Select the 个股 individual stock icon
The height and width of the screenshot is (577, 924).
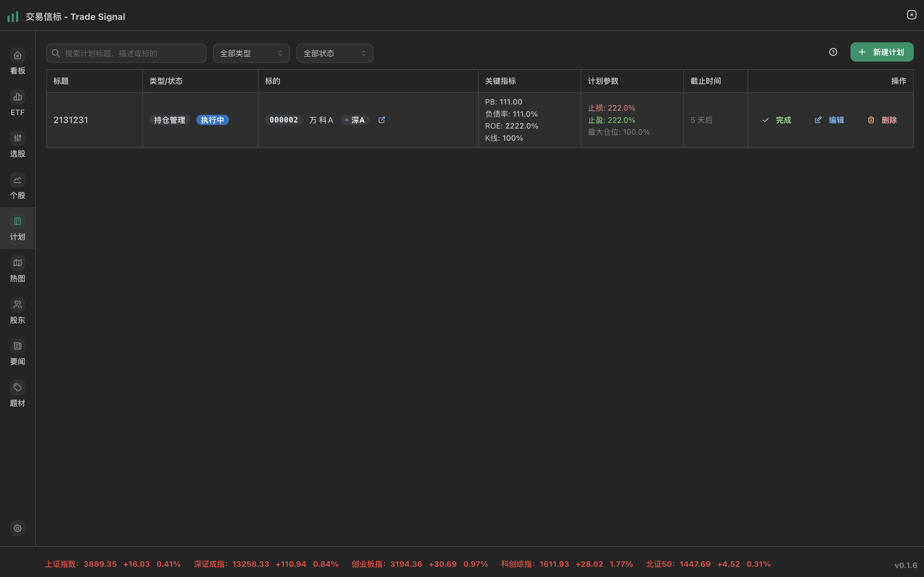18,180
